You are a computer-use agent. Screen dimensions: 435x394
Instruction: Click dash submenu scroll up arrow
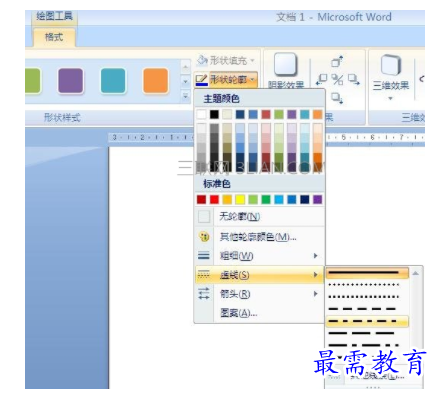(x=416, y=273)
